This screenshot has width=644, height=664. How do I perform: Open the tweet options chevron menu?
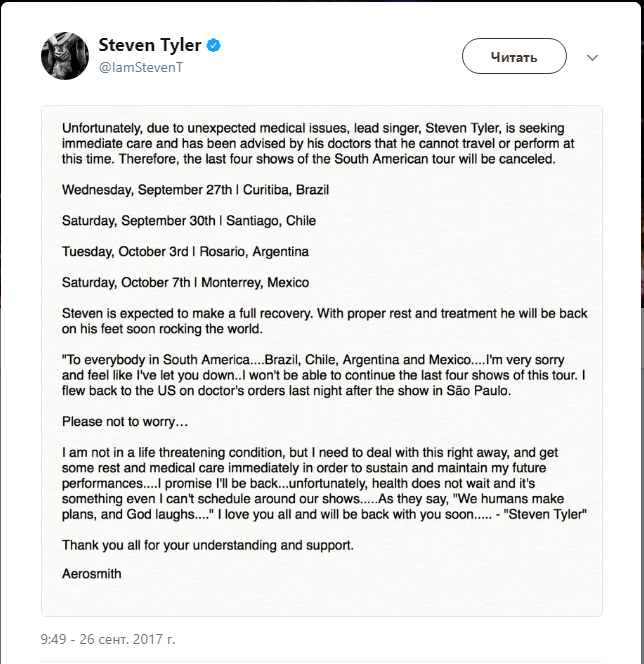pyautogui.click(x=595, y=56)
